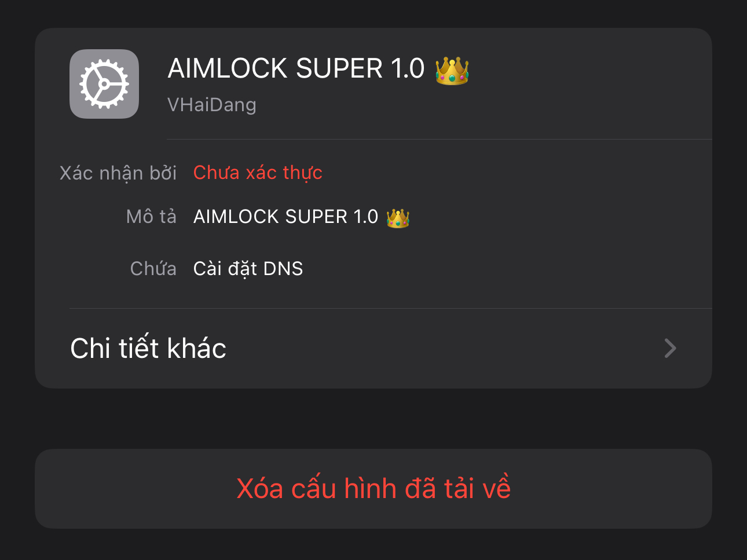Click the SUPER word in profile title
The image size is (747, 560).
pyautogui.click(x=339, y=69)
